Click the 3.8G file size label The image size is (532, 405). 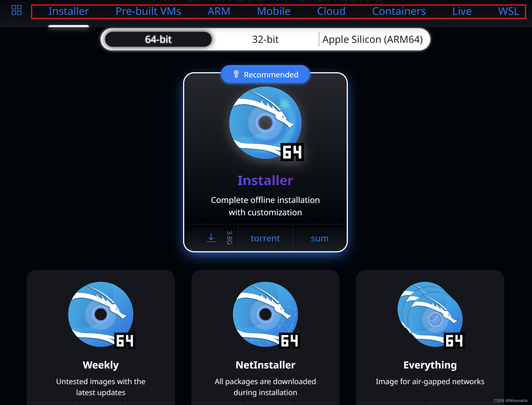[x=229, y=238]
